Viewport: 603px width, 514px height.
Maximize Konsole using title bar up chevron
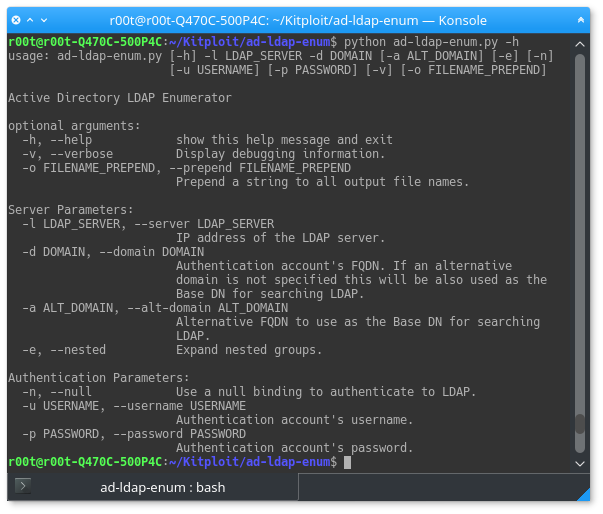30,20
